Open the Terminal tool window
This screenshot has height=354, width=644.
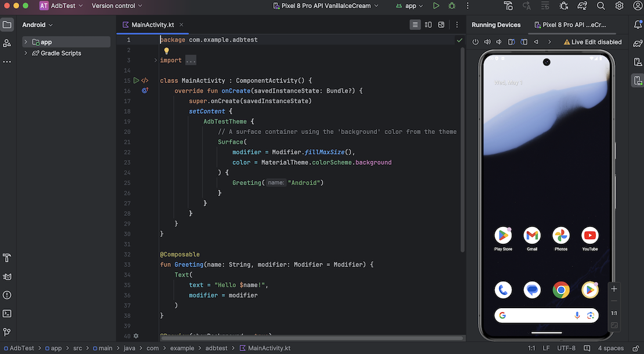tap(7, 313)
